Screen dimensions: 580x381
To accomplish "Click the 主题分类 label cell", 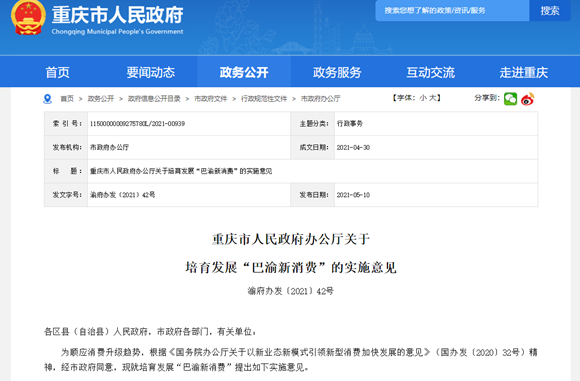I will (313, 124).
